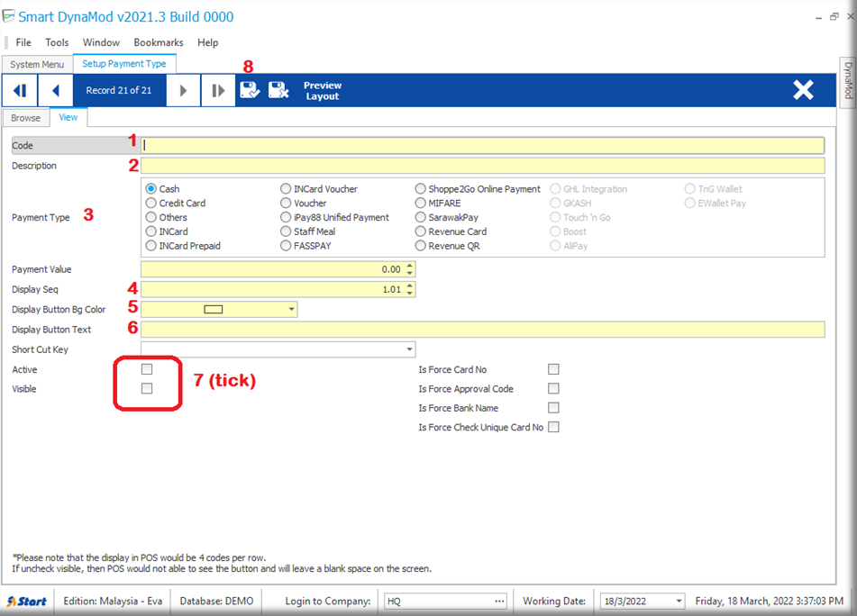Open the Working Date dropdown
The height and width of the screenshot is (616, 857).
click(x=678, y=601)
